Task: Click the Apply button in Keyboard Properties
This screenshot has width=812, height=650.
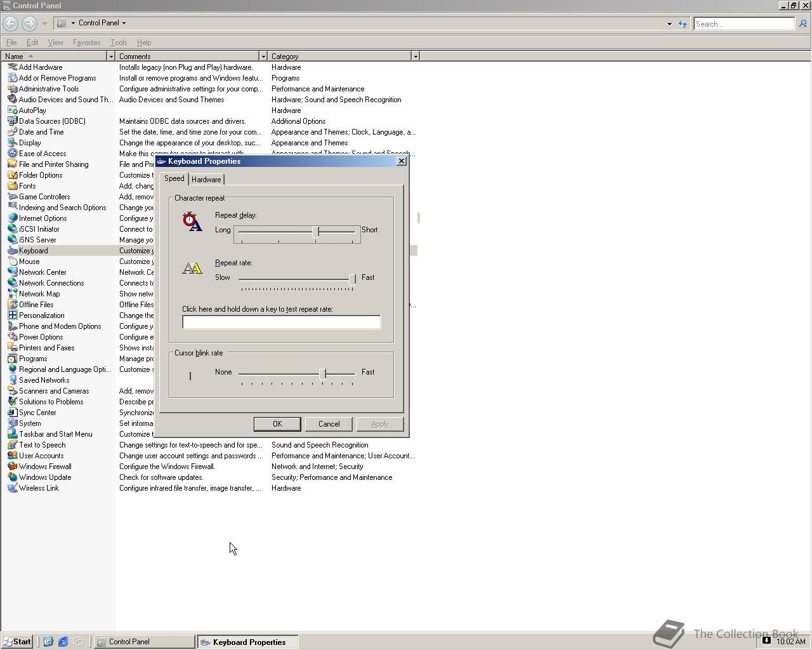Action: (x=380, y=424)
